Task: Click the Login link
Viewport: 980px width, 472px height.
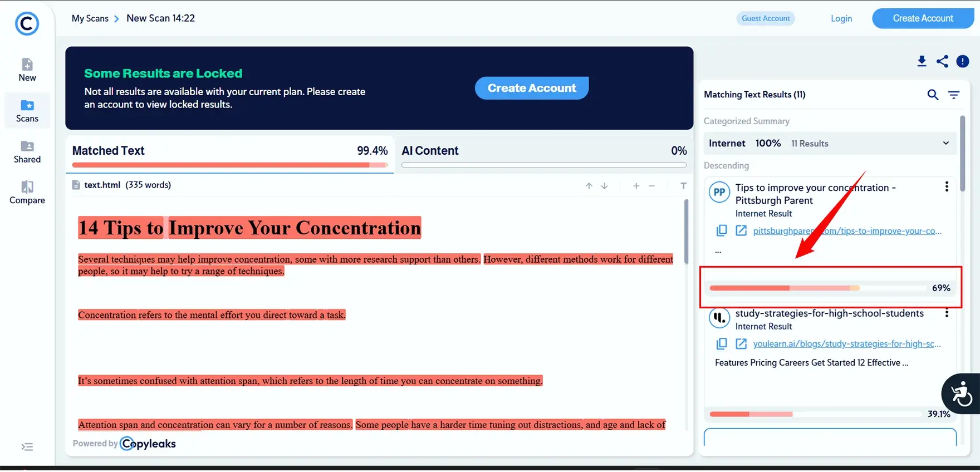Action: (841, 18)
